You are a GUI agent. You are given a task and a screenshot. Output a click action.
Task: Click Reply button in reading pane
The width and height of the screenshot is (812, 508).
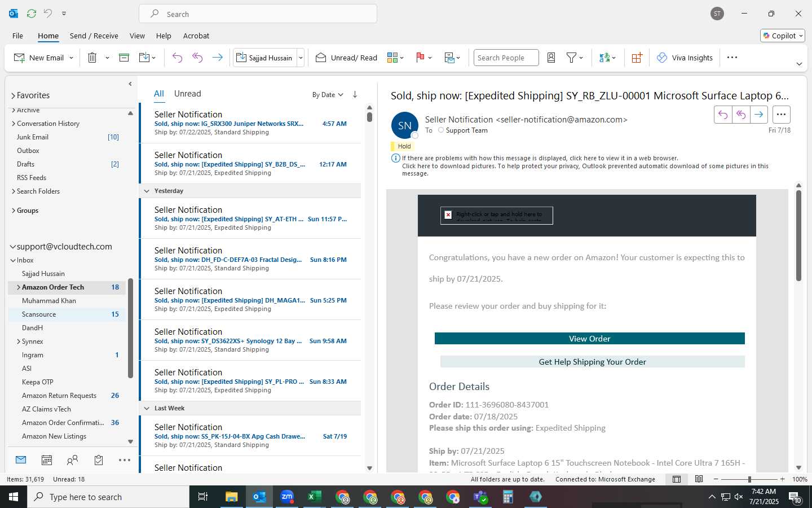(x=723, y=115)
